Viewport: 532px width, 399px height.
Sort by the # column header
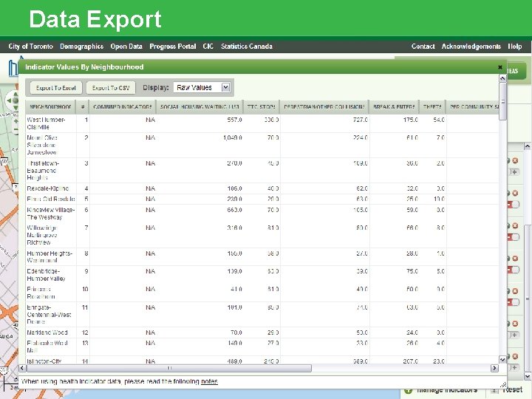(83, 107)
